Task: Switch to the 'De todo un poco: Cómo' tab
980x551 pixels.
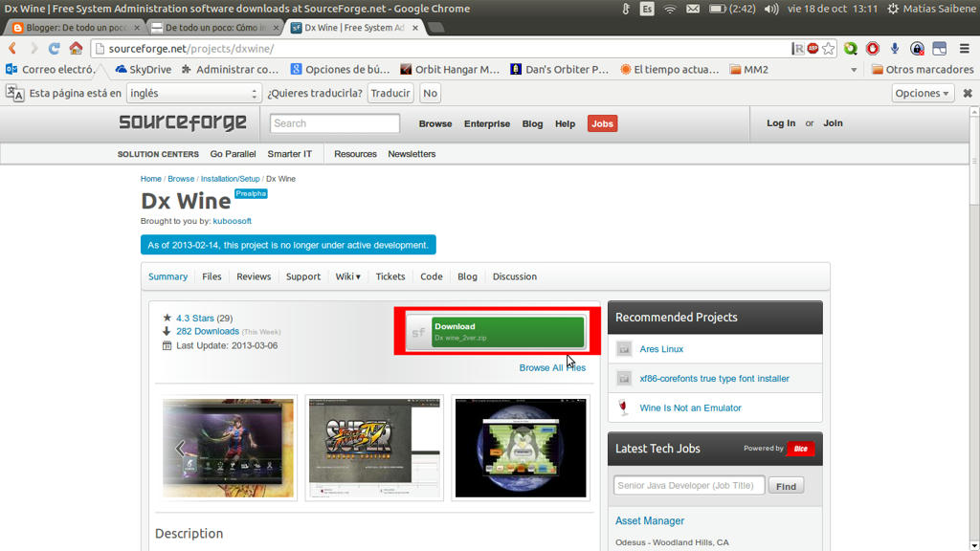Action: [215, 28]
